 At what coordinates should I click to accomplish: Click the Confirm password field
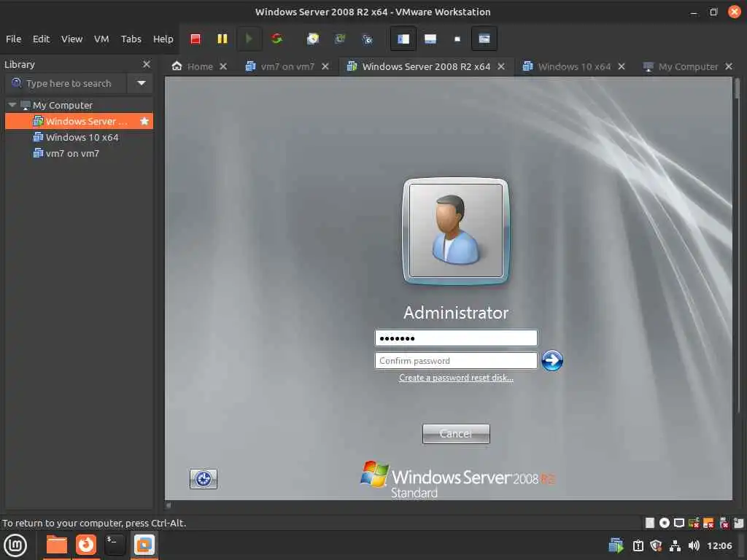tap(456, 361)
